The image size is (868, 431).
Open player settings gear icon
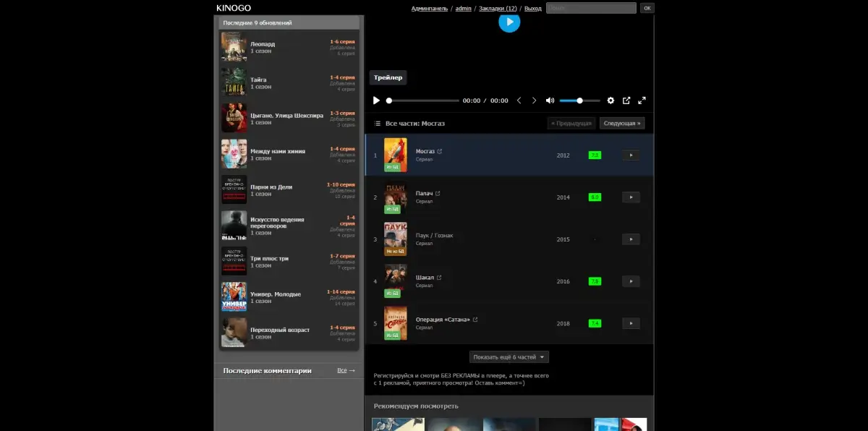tap(610, 101)
